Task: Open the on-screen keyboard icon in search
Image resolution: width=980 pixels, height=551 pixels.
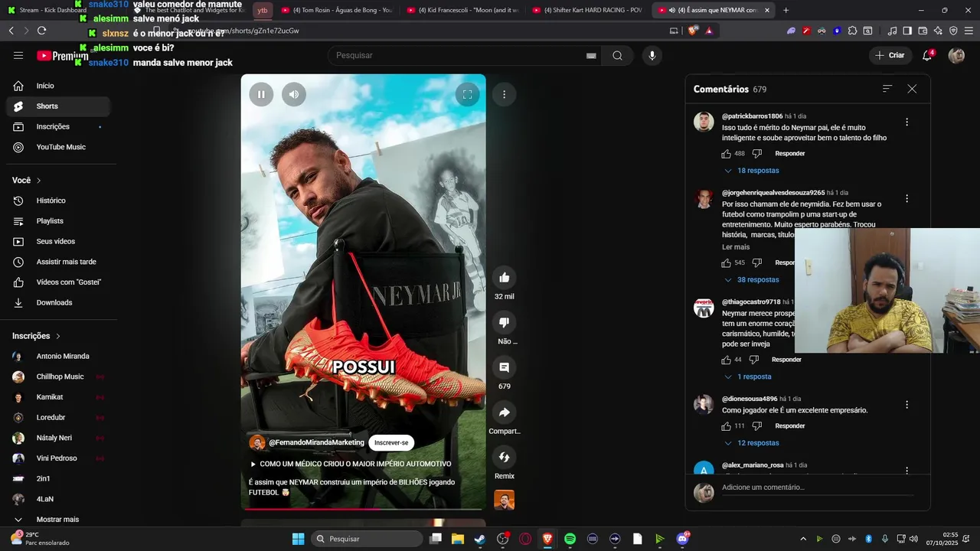Action: [x=591, y=55]
